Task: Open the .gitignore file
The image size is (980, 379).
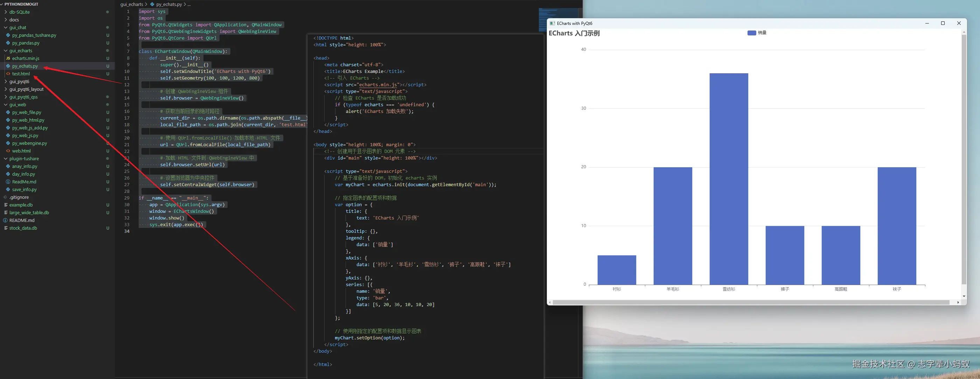Action: (x=19, y=197)
